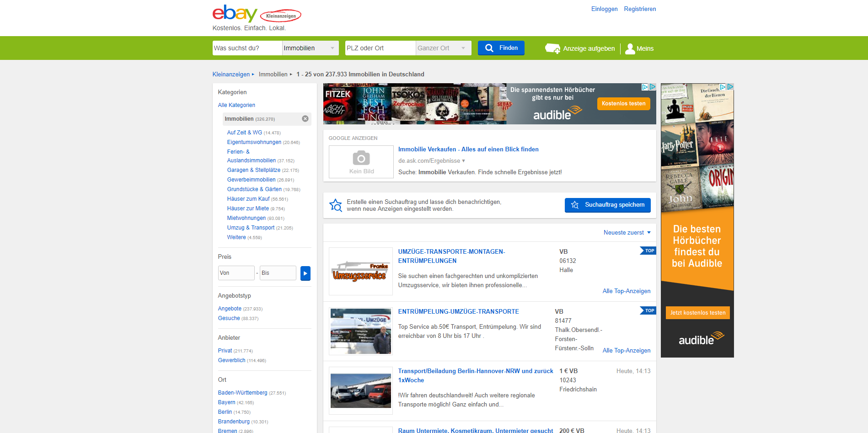Open Transport/Beiladung Berlin-Hannover listing title
Screen dimensions: 868x433
click(x=476, y=376)
